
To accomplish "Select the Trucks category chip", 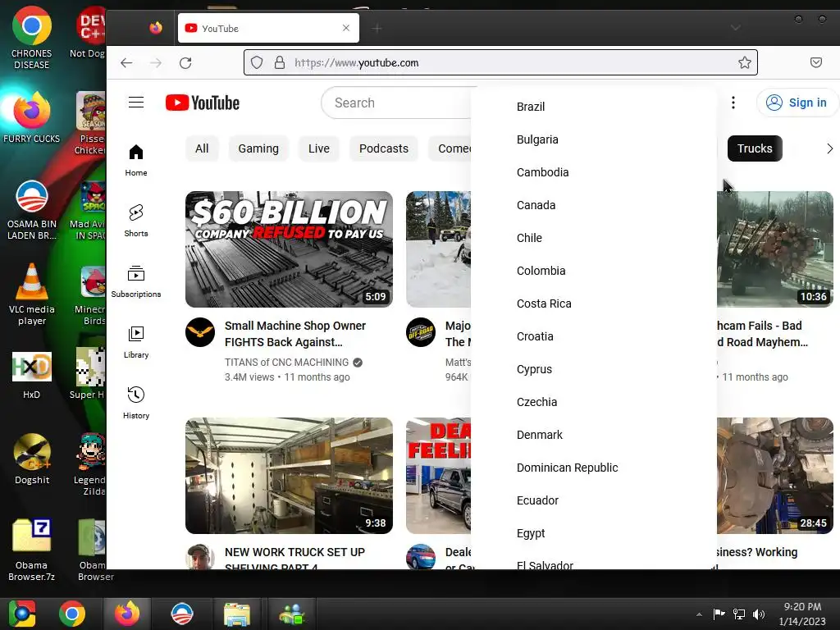I will pos(755,148).
